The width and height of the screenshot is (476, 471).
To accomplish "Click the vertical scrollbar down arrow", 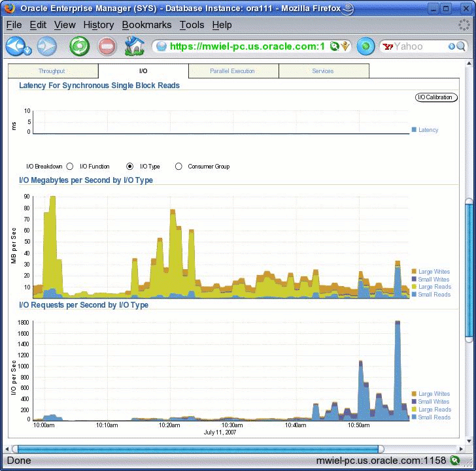I will point(469,441).
